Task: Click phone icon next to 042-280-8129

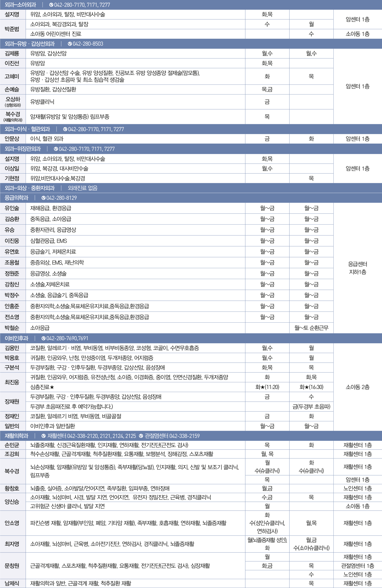Action: 44,198
